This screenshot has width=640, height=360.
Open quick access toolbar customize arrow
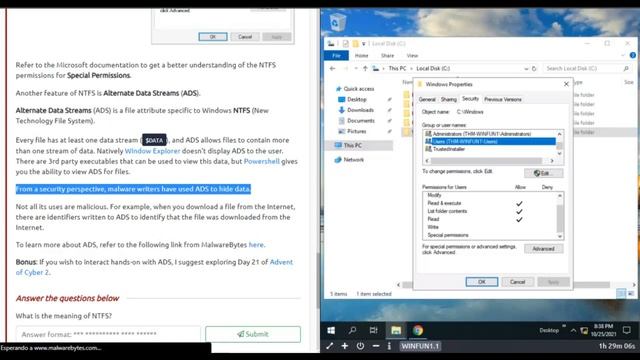coord(363,44)
